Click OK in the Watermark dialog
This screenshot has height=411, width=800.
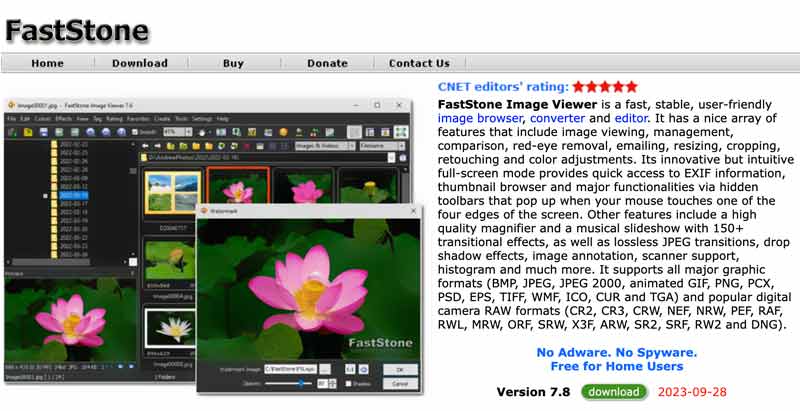[401, 369]
